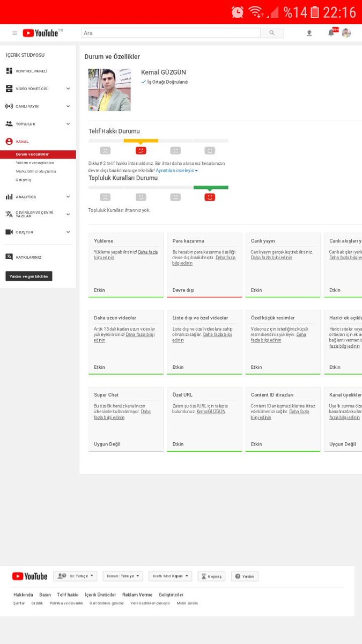Open Gelişmiş channel settings
This screenshot has height=644, width=362.
[24, 180]
